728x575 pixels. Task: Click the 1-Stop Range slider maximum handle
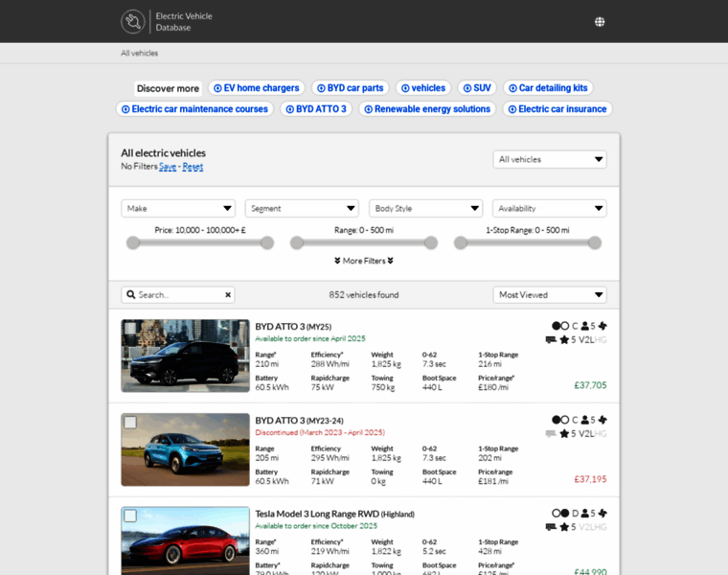pos(595,242)
